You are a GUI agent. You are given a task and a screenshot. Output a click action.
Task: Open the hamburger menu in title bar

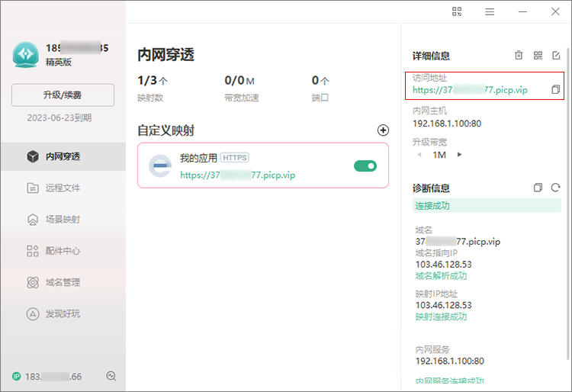click(490, 11)
